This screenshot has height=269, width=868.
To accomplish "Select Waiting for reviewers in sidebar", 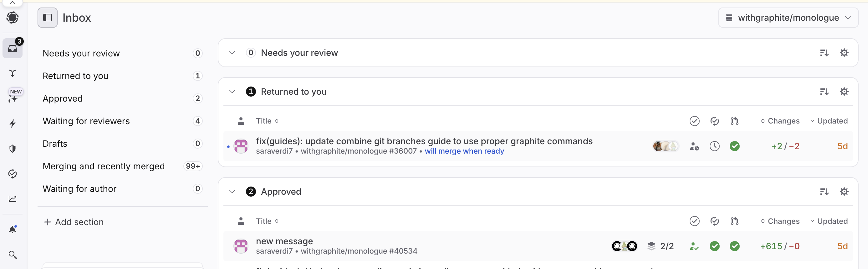I will (x=86, y=121).
